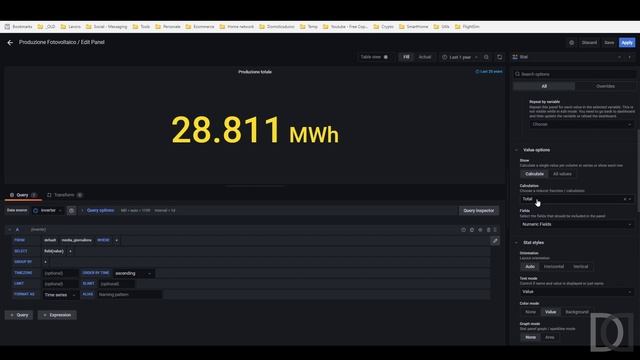Screen dimensions: 640x360
Task: Click query A help icon
Action: click(463, 230)
